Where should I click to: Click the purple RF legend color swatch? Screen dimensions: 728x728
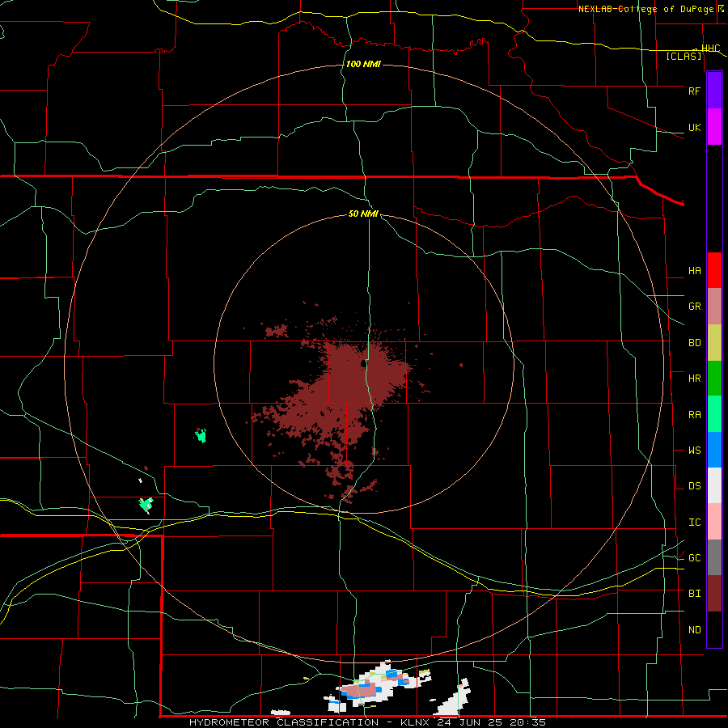click(714, 91)
